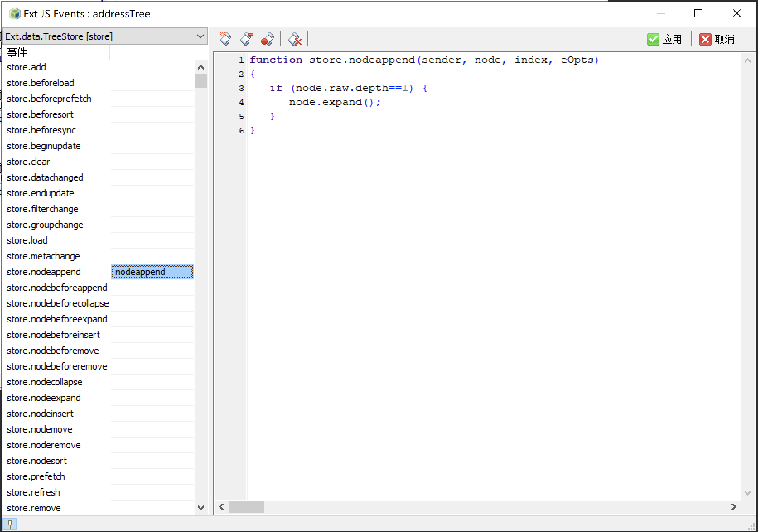Click the if (node.raw.depth==1) code line
This screenshot has height=532, width=758.
pyautogui.click(x=348, y=88)
